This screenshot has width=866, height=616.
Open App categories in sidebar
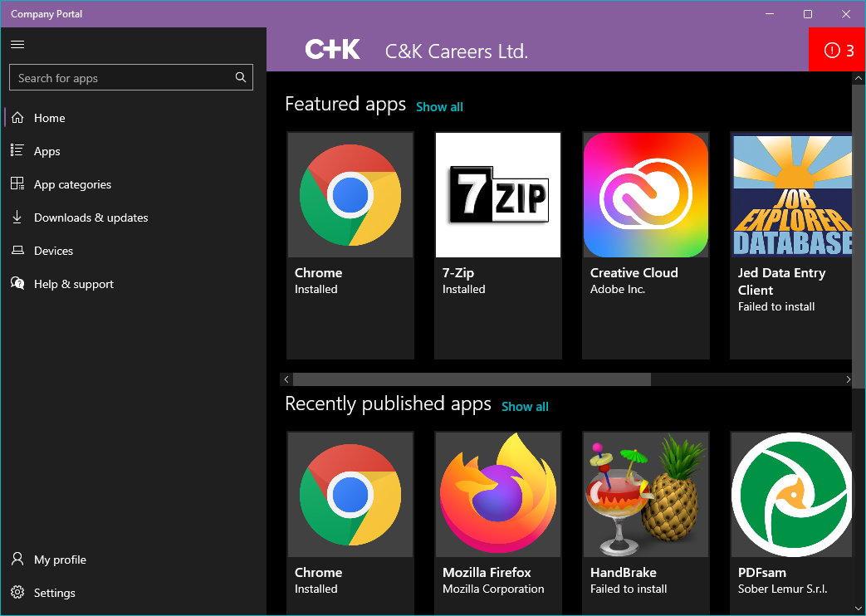(72, 184)
